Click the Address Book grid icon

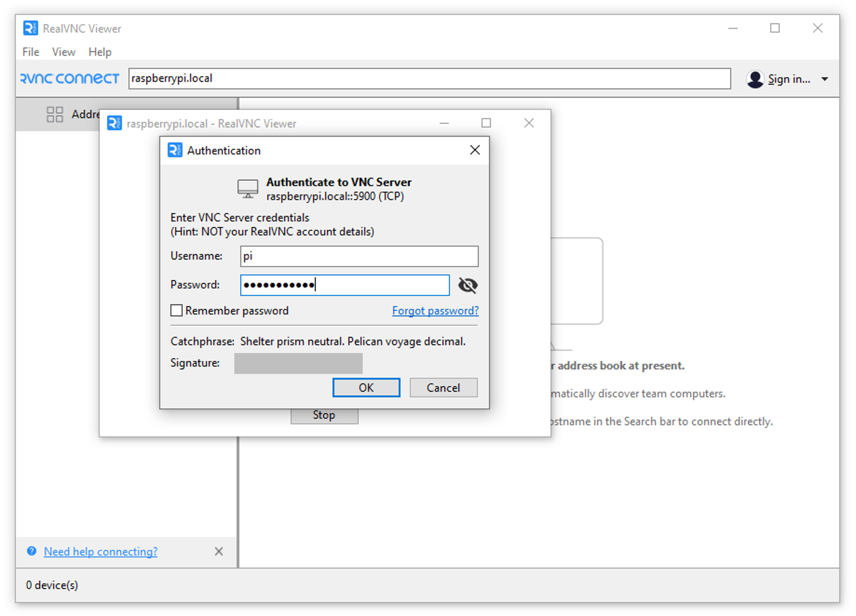pos(55,114)
